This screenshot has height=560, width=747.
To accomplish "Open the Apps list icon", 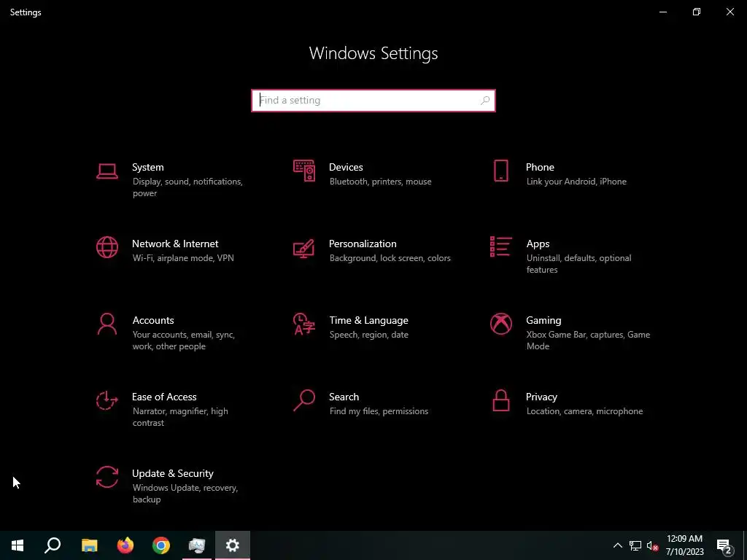I will [x=500, y=246].
